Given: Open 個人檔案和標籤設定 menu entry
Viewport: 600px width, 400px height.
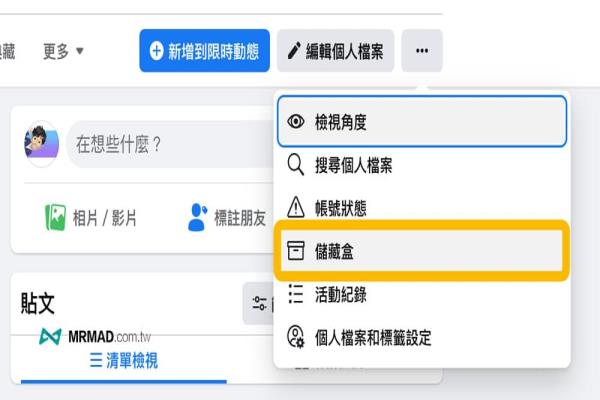Looking at the screenshot, I should (x=422, y=337).
